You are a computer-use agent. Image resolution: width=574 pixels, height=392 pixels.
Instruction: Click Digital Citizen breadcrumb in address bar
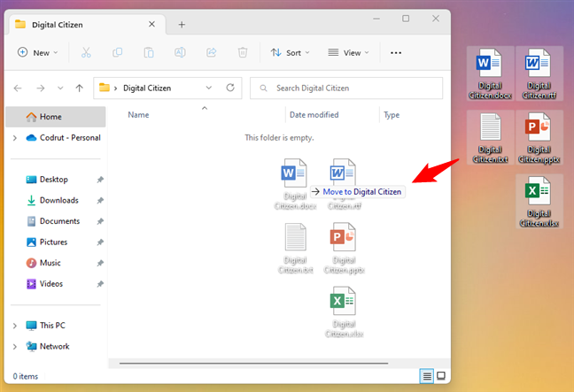147,88
